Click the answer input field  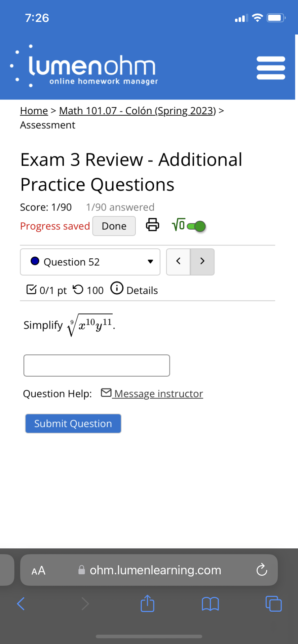(96, 365)
